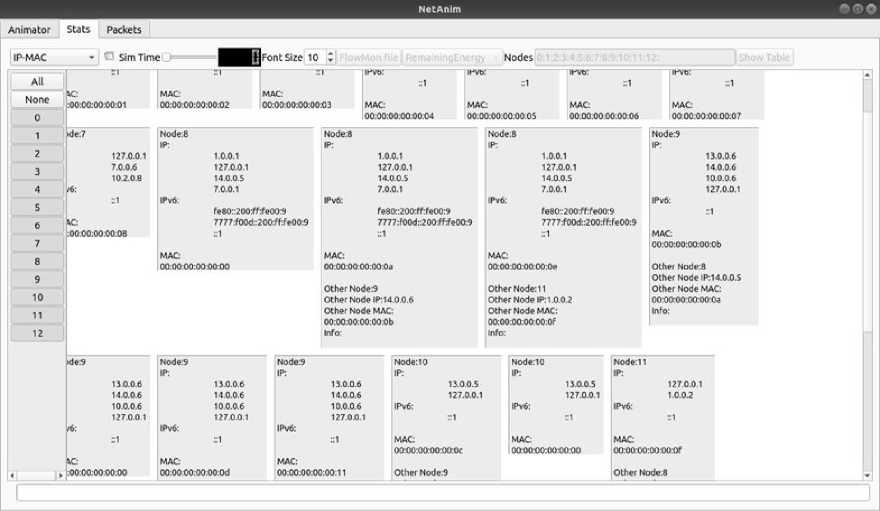The height and width of the screenshot is (511, 880).
Task: Click MAC address 00:00:00:00:00:02
Action: (x=194, y=104)
